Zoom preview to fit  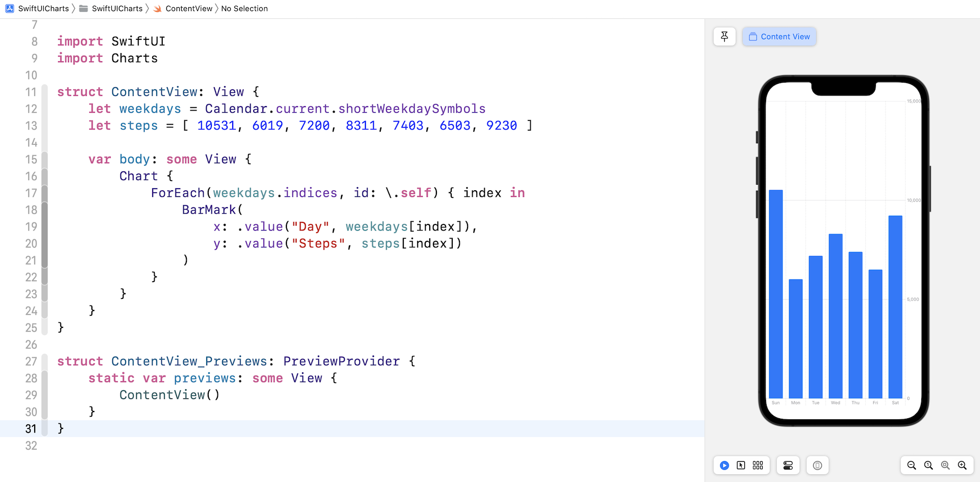coord(945,465)
